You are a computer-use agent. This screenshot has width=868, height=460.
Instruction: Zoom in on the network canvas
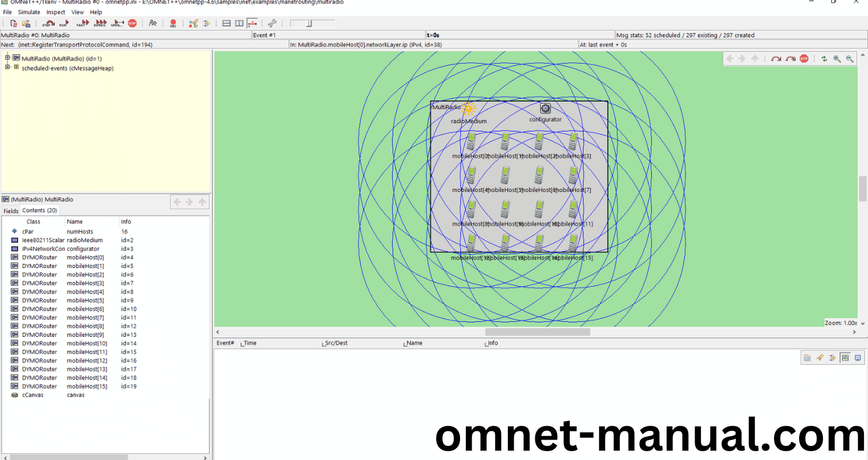pyautogui.click(x=837, y=58)
